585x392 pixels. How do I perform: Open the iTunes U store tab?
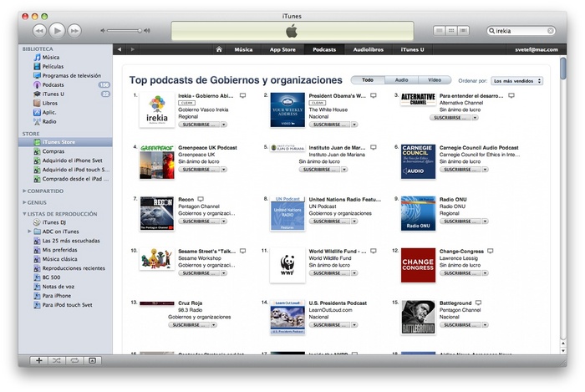412,49
